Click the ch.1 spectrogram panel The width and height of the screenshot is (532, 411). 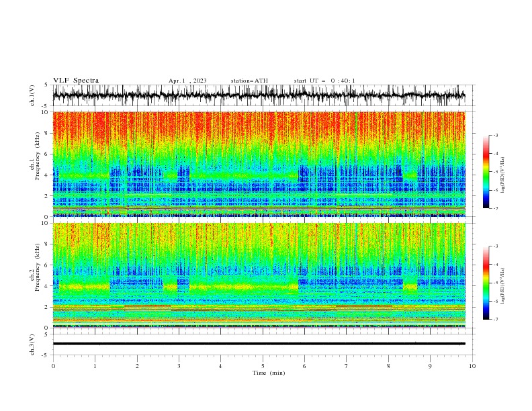tap(259, 164)
